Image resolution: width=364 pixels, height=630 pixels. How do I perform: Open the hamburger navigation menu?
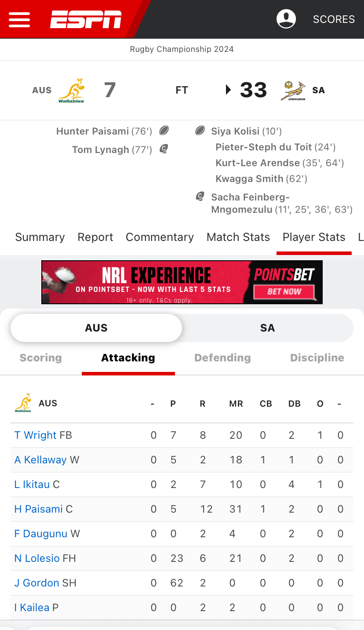pyautogui.click(x=19, y=19)
